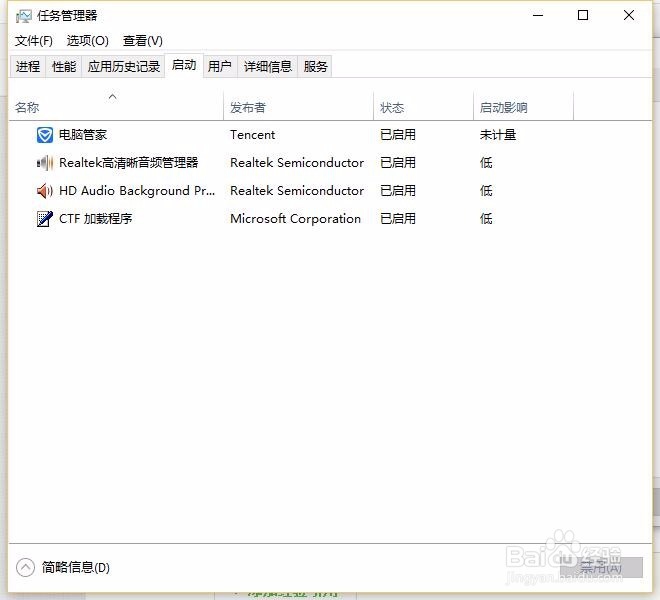Click Realtek Semiconductor in the Realtek高清晰 row

(x=297, y=163)
